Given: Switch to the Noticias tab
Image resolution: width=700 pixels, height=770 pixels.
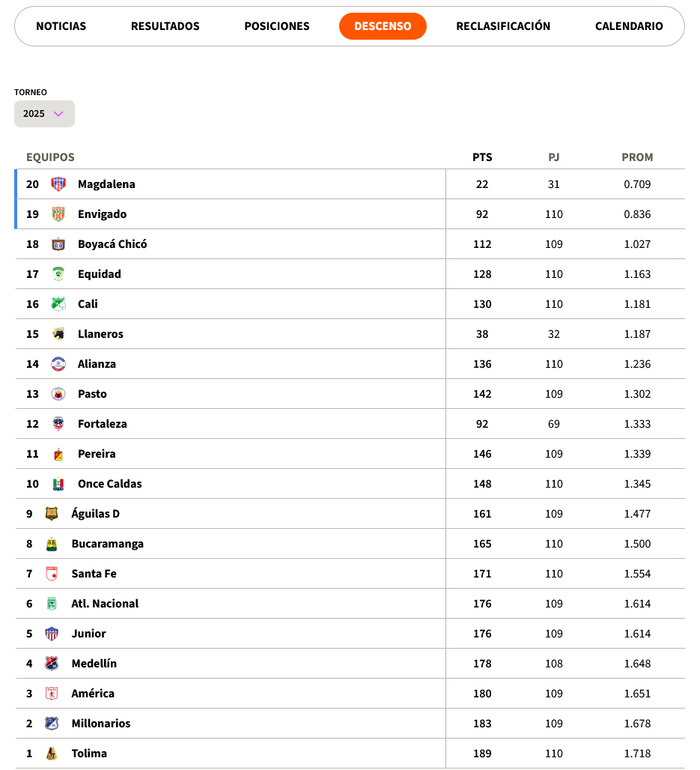Looking at the screenshot, I should pos(61,26).
